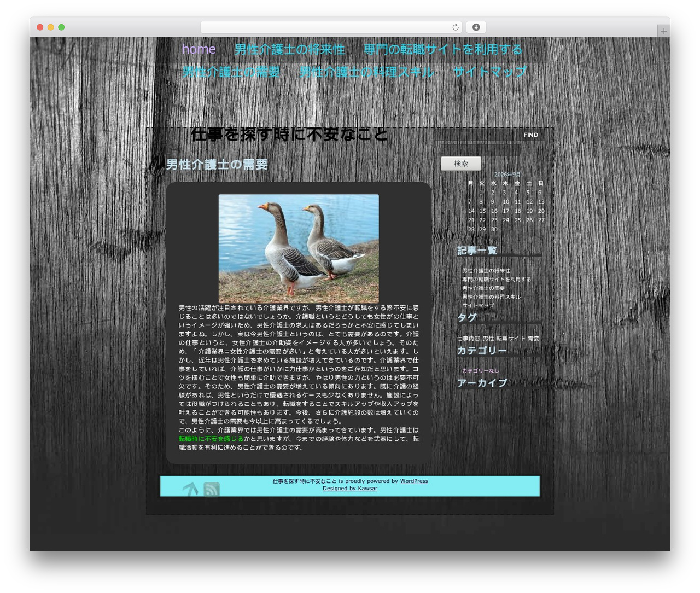Image resolution: width=700 pixels, height=593 pixels.
Task: Open 男性介護士の将来性 in 記事一覧 list
Action: (486, 271)
